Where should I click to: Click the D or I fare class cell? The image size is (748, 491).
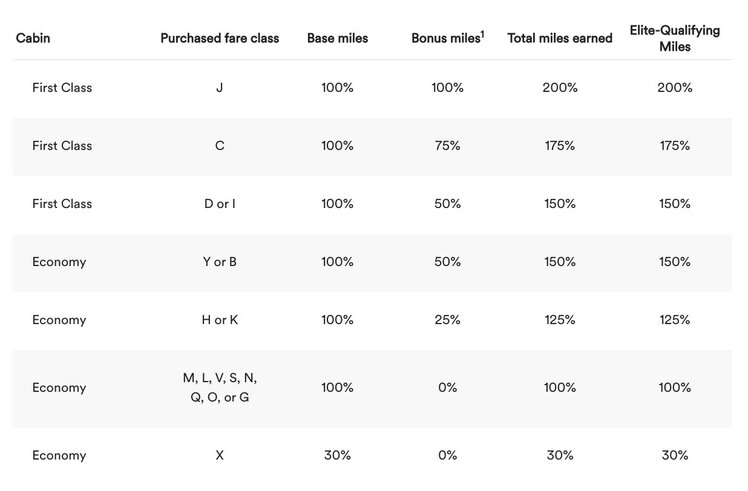click(219, 204)
